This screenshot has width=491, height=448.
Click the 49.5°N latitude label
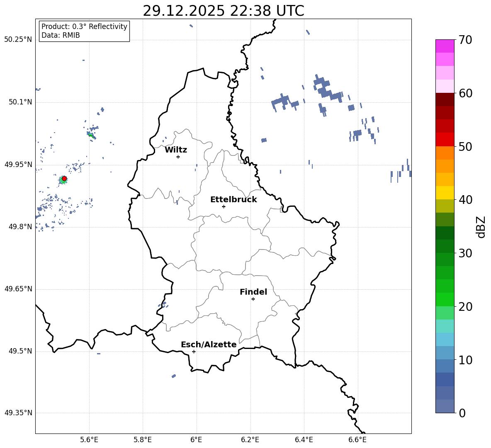pyautogui.click(x=20, y=351)
